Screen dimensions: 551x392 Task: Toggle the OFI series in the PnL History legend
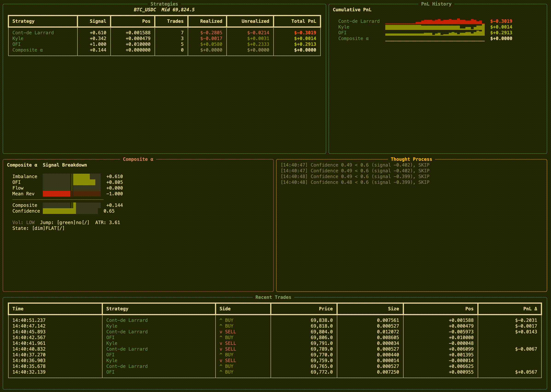click(343, 33)
